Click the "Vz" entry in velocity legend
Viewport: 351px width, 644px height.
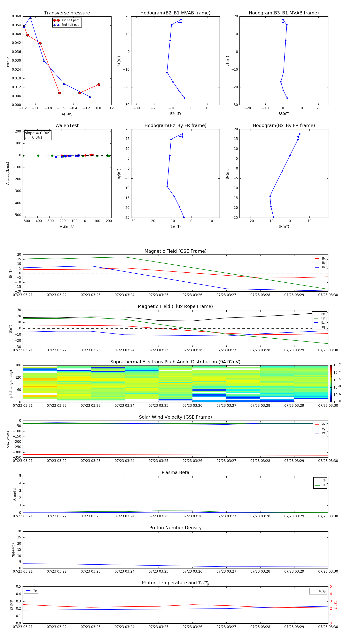point(320,433)
